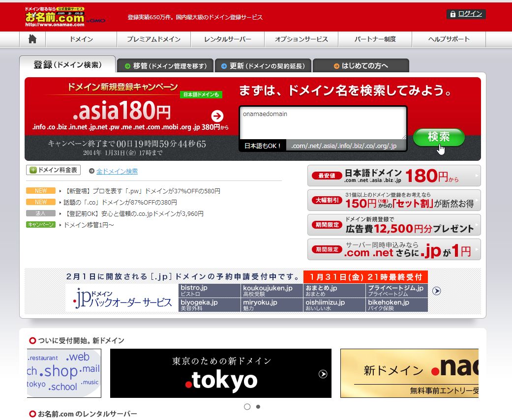The width and height of the screenshot is (512, 420).
Task: Open the ヘルプサポート menu
Action: coord(449,39)
